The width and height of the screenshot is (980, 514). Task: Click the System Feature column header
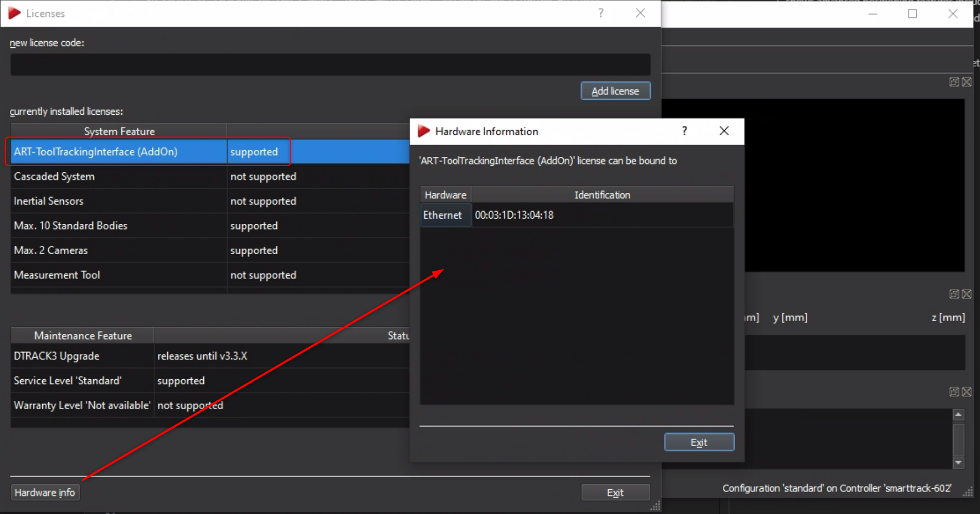click(119, 131)
